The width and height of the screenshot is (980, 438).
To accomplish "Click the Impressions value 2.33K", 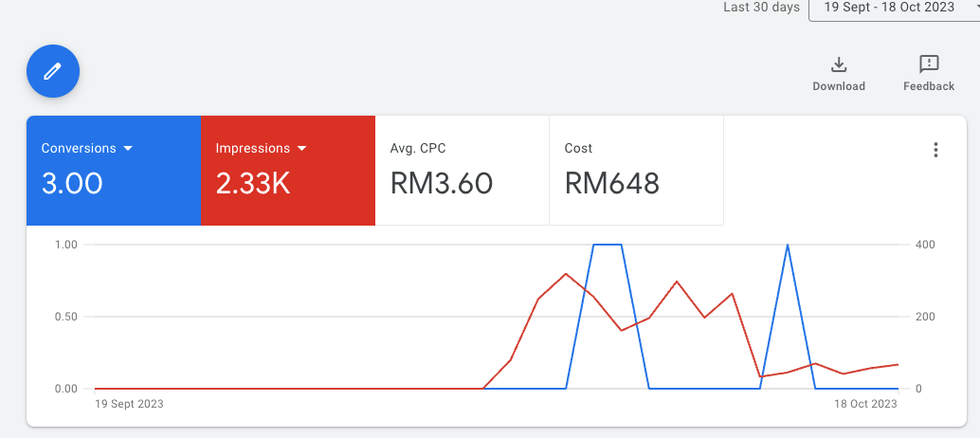I will coord(252,184).
